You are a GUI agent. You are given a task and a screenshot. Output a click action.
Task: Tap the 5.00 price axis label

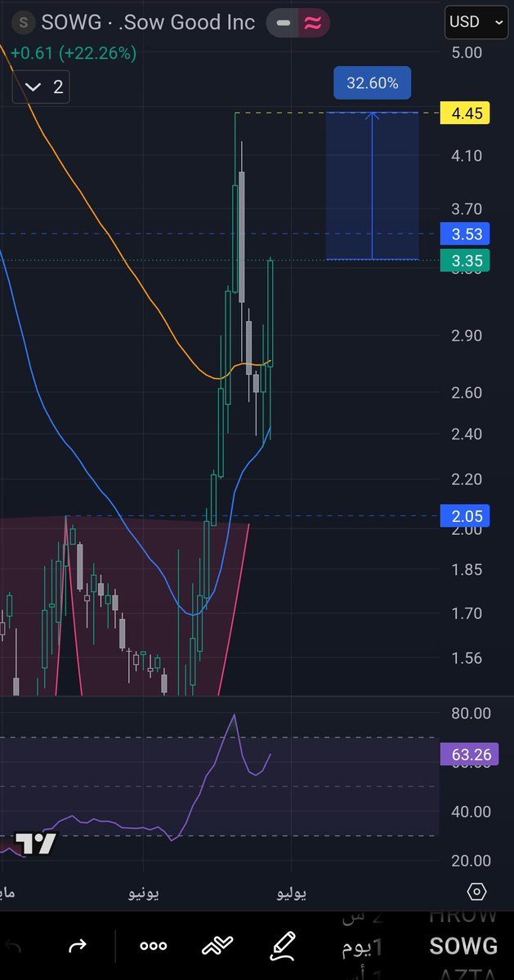[x=466, y=52]
